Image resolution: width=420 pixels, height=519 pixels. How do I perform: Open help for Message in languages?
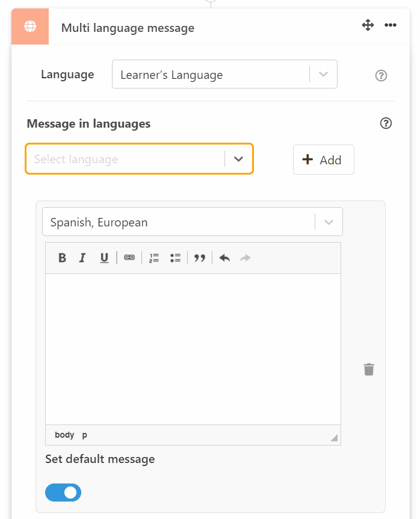coord(386,123)
